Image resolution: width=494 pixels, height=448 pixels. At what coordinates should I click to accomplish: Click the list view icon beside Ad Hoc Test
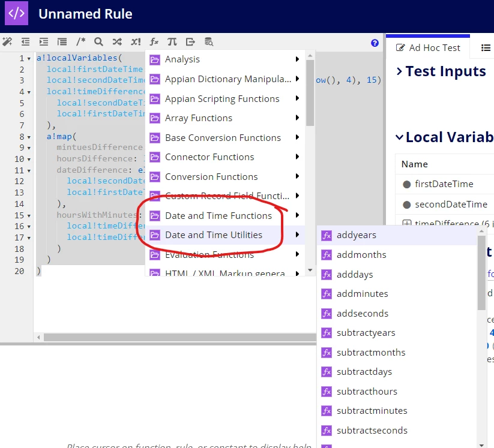click(486, 48)
